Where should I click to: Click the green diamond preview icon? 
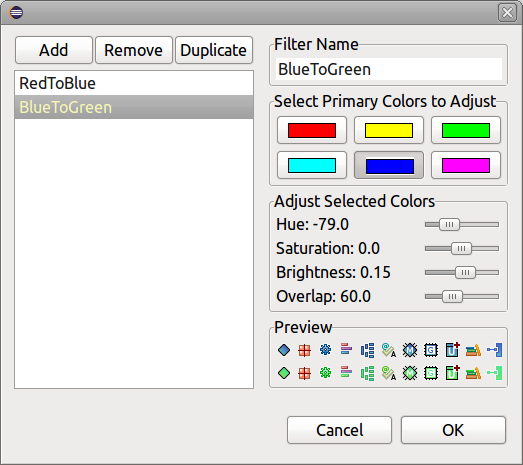pos(284,373)
